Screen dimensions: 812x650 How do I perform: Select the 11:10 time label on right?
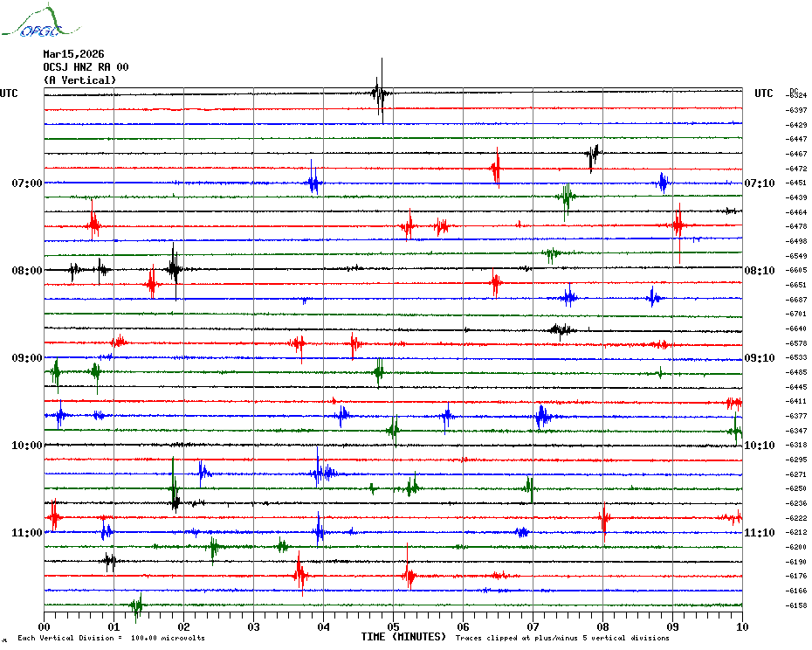(759, 533)
